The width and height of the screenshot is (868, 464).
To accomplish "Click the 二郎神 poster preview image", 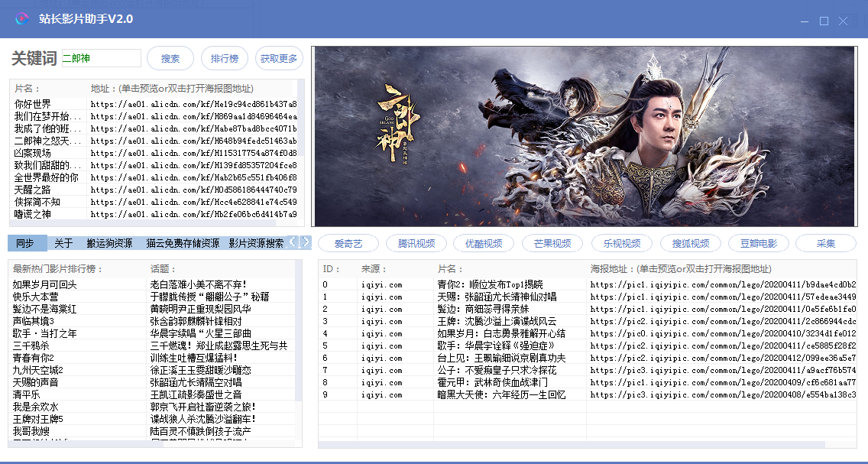I will pyautogui.click(x=584, y=136).
